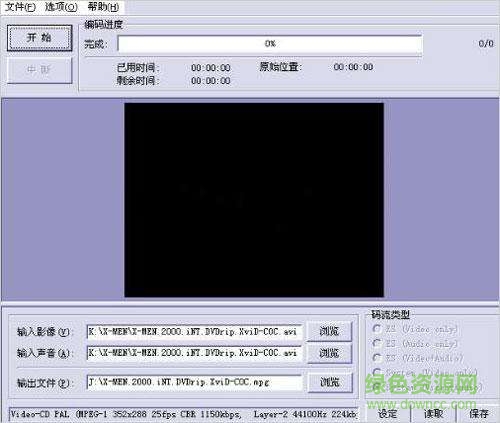The width and height of the screenshot is (500, 423).
Task: Click 浏览 browse button for video input
Action: 329,331
